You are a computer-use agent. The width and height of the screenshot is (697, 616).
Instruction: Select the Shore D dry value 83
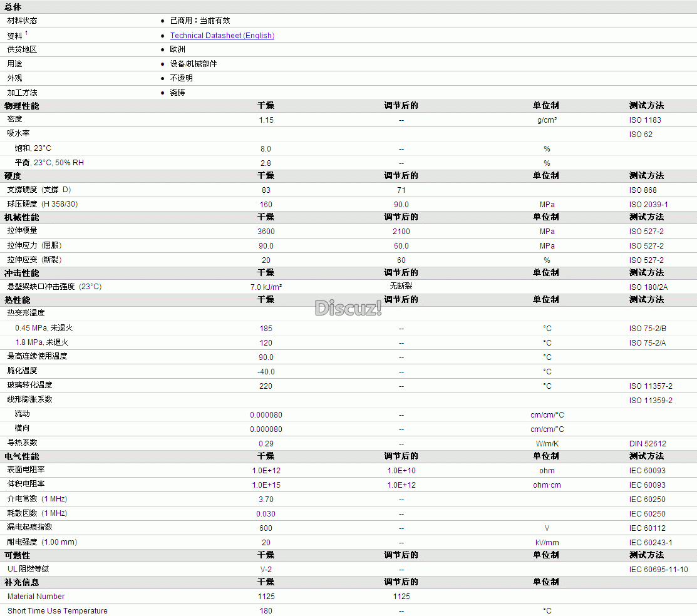pos(266,190)
